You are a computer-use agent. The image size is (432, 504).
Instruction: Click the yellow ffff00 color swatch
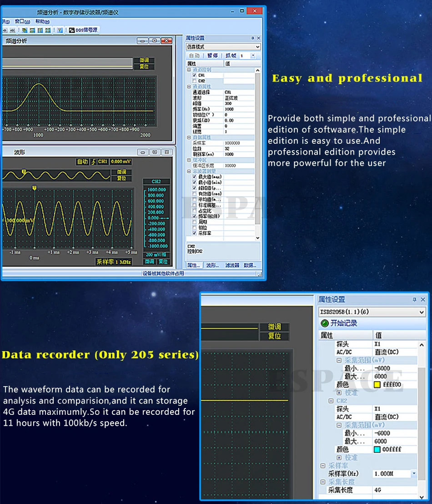coord(377,384)
